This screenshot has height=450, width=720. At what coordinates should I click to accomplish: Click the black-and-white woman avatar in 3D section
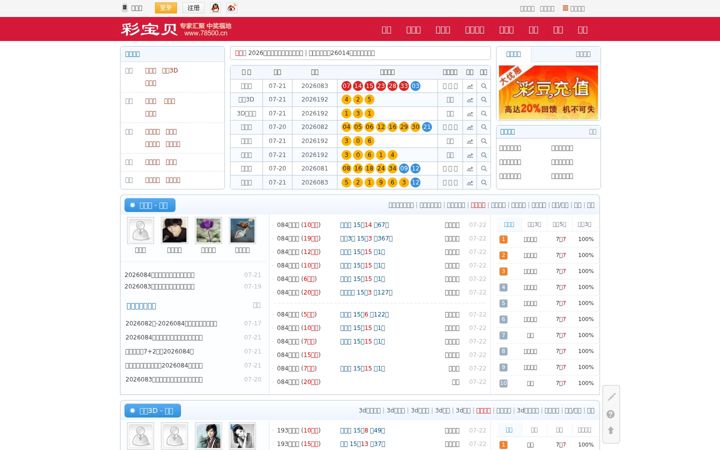[242, 435]
